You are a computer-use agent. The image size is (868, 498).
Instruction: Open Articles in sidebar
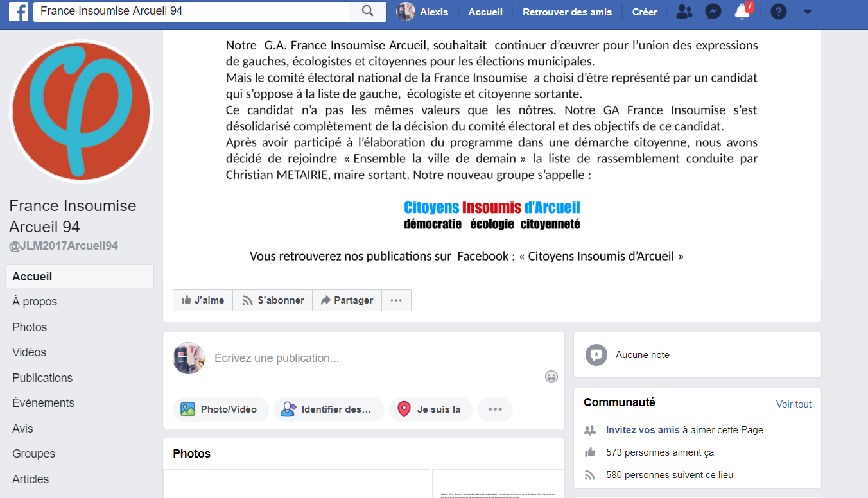30,479
